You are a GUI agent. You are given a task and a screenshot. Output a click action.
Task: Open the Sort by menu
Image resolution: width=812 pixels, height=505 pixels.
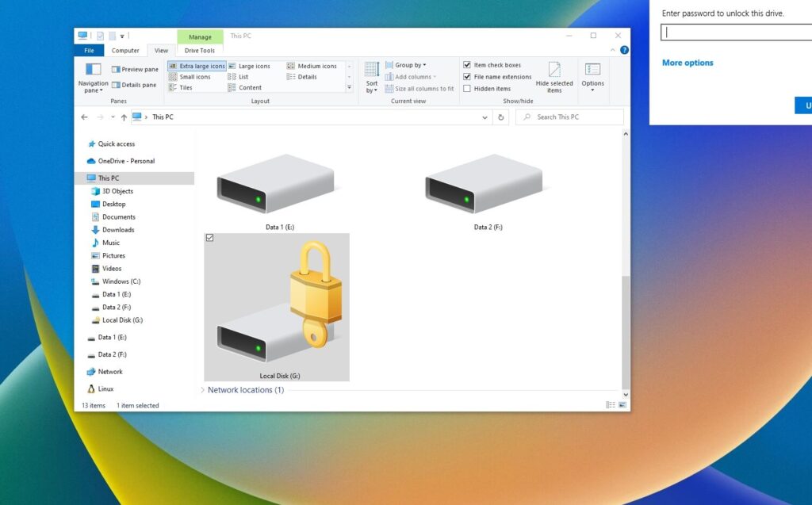click(x=372, y=78)
